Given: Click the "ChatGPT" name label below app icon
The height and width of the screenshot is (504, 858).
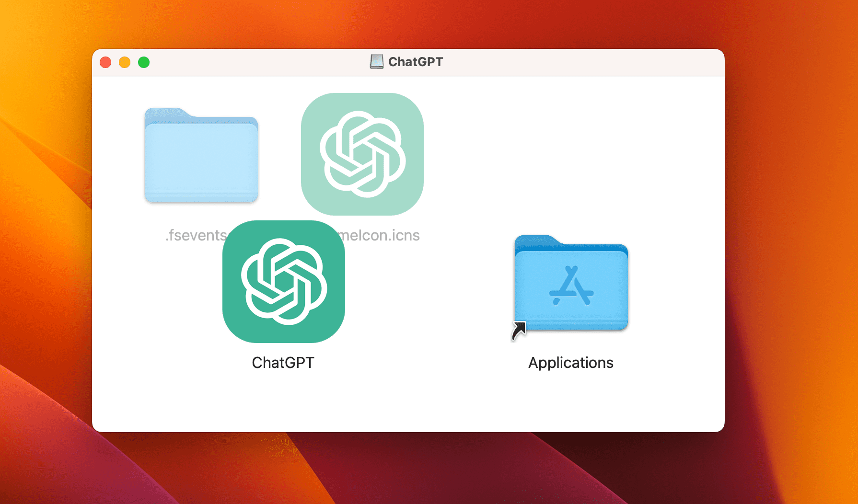Looking at the screenshot, I should (x=283, y=363).
